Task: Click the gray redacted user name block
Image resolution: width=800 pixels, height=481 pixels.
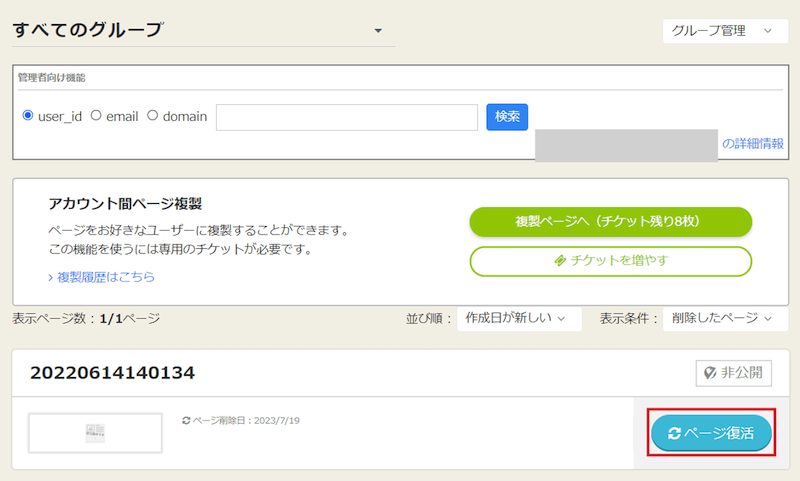Action: click(x=626, y=145)
